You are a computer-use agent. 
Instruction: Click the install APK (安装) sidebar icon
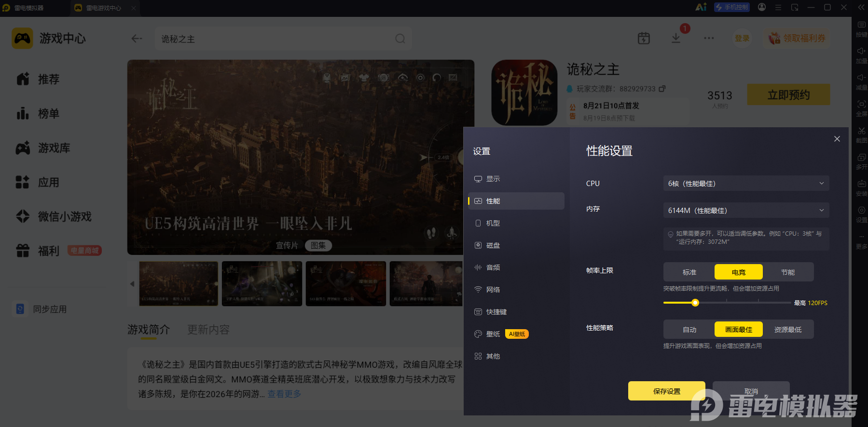click(x=861, y=187)
